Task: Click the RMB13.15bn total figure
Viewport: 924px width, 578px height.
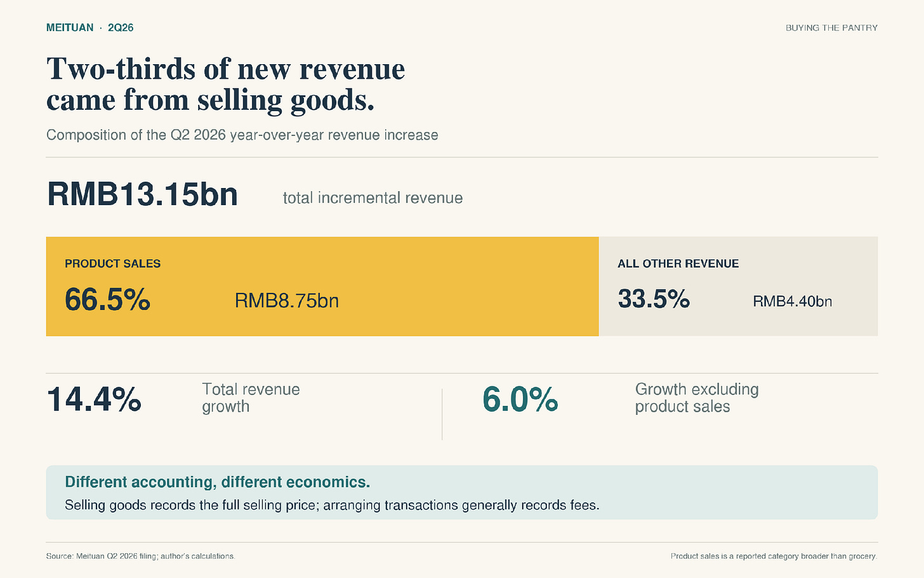Action: click(142, 194)
